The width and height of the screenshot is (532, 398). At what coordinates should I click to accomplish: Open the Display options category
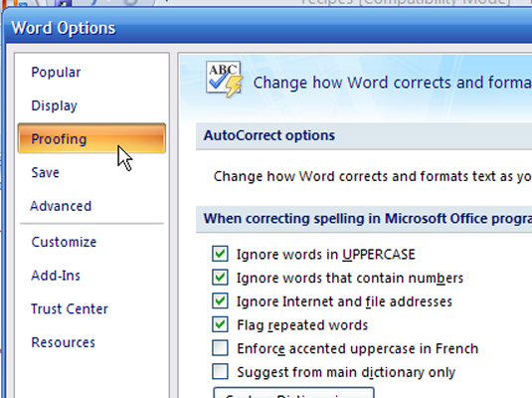(x=55, y=105)
